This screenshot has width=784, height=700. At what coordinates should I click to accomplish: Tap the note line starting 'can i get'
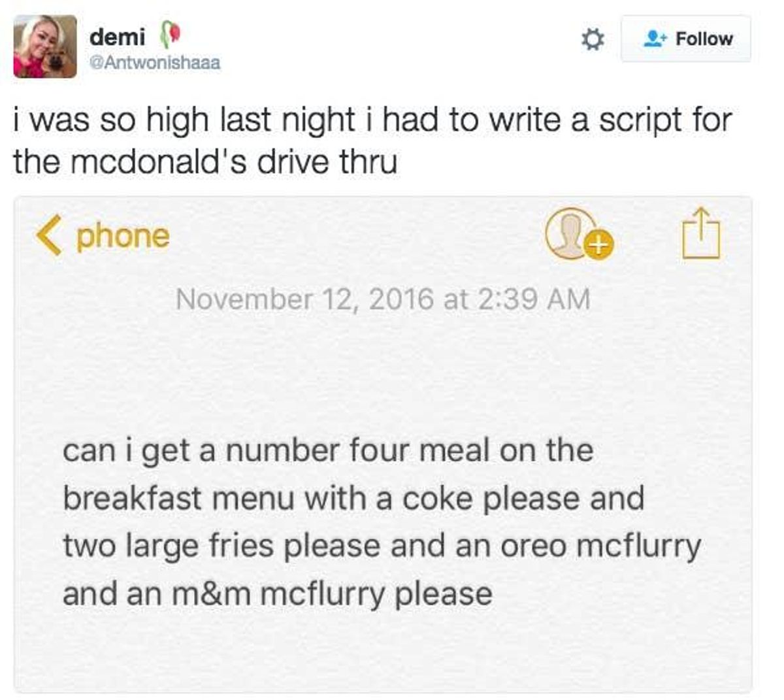(328, 451)
